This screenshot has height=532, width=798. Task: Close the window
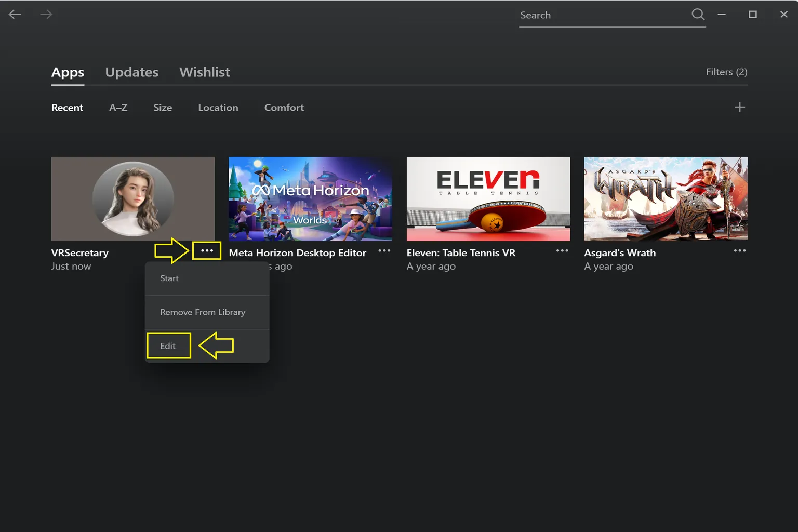[x=784, y=15]
